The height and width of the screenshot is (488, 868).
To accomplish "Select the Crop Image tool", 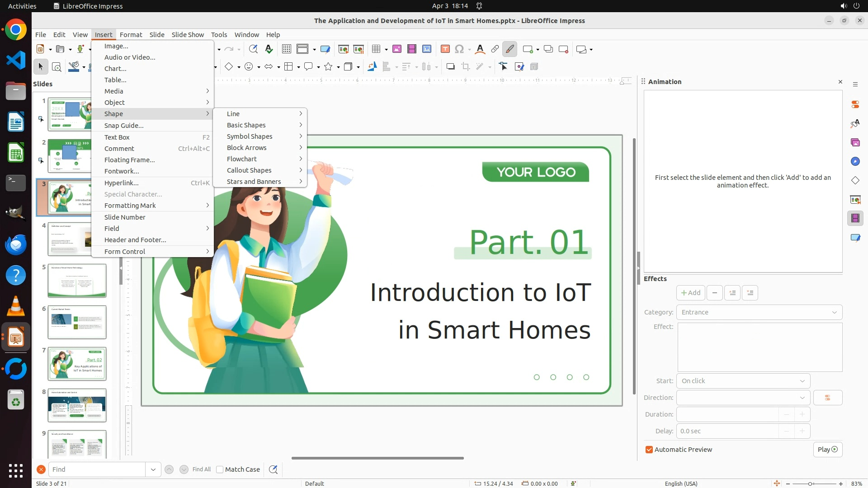I will point(465,67).
